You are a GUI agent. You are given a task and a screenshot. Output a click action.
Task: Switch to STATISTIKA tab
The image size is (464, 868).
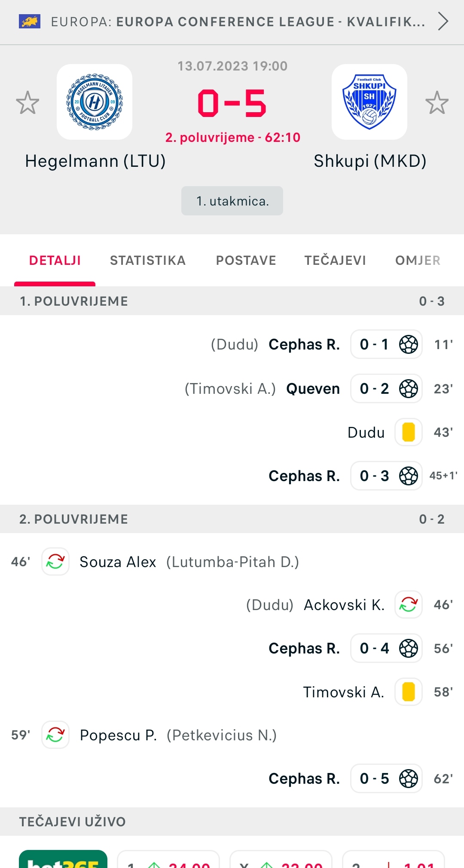(x=148, y=261)
